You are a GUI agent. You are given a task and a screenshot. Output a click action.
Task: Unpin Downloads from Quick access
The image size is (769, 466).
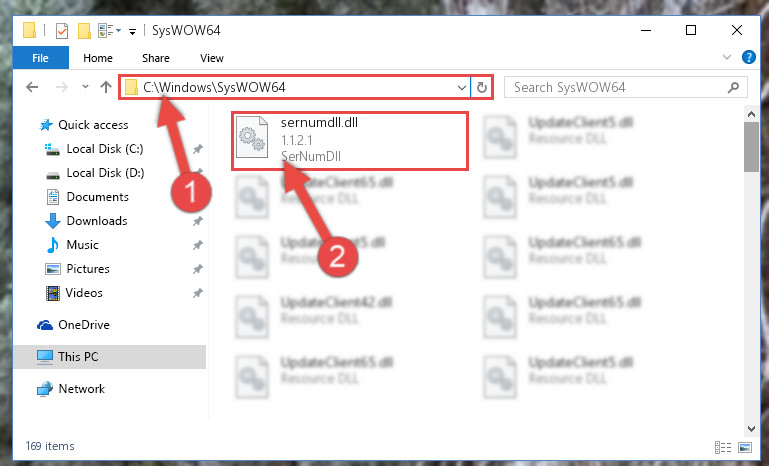pos(198,221)
